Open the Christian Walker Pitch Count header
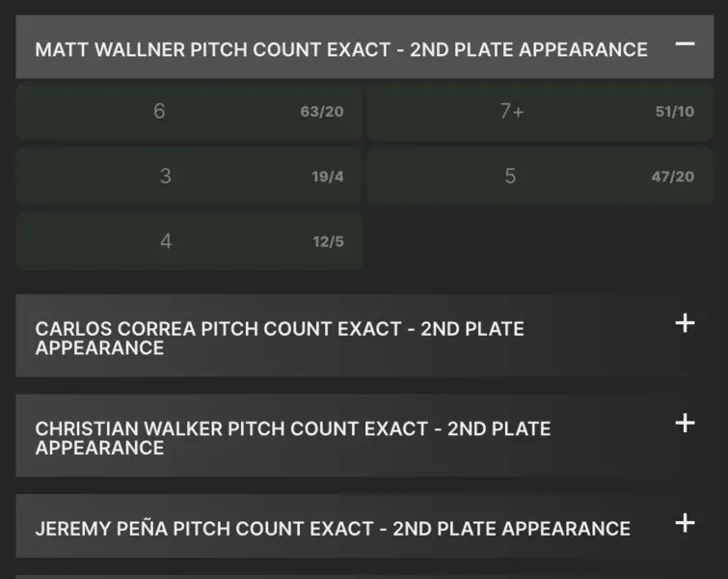Image resolution: width=728 pixels, height=579 pixels. coord(293,428)
